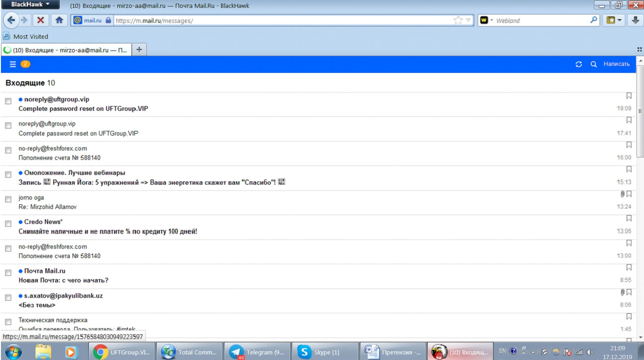Open unread 'Complete password reset on UFTGroup.VIP' at 19:09
This screenshot has height=360, width=644.
(84, 109)
